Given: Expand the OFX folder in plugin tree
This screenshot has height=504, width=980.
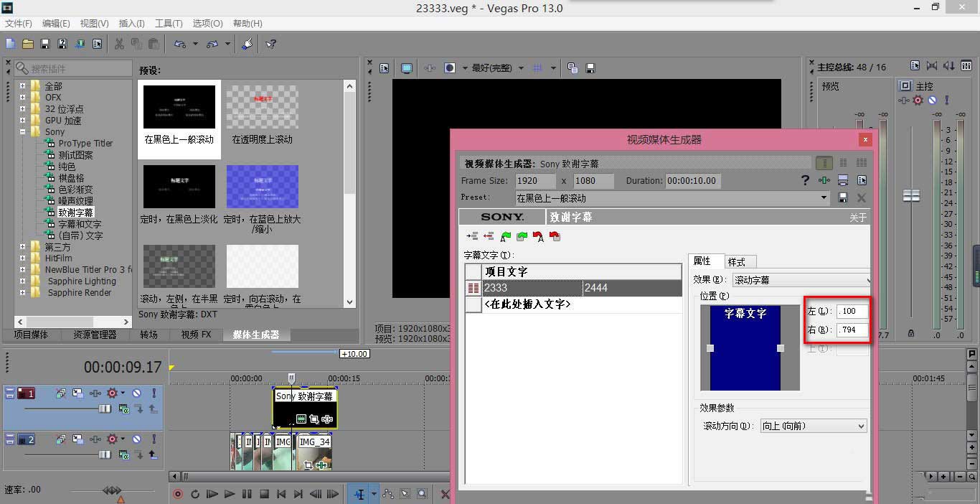Looking at the screenshot, I should [x=23, y=98].
